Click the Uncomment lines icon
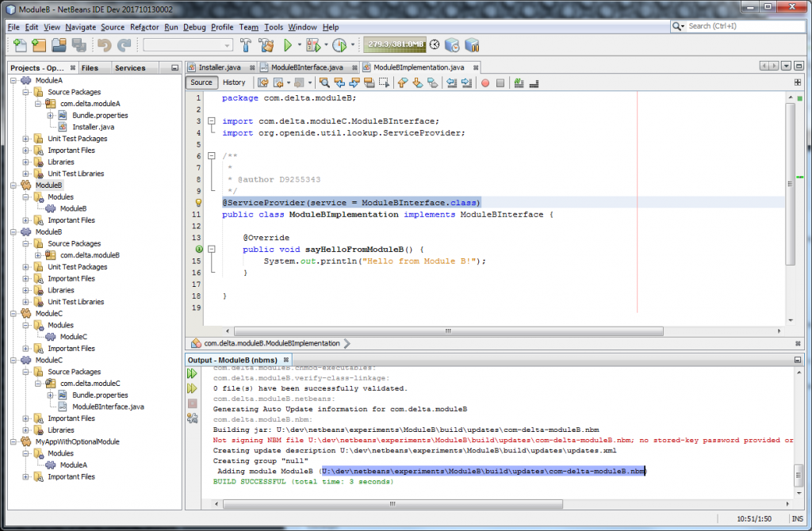The height and width of the screenshot is (531, 812). pyautogui.click(x=534, y=82)
